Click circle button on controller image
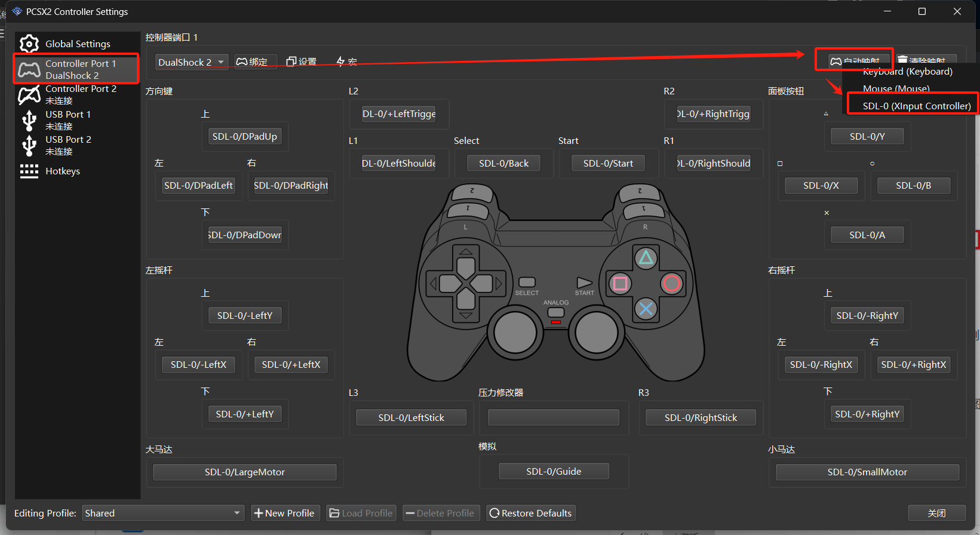This screenshot has height=535, width=980. tap(672, 283)
